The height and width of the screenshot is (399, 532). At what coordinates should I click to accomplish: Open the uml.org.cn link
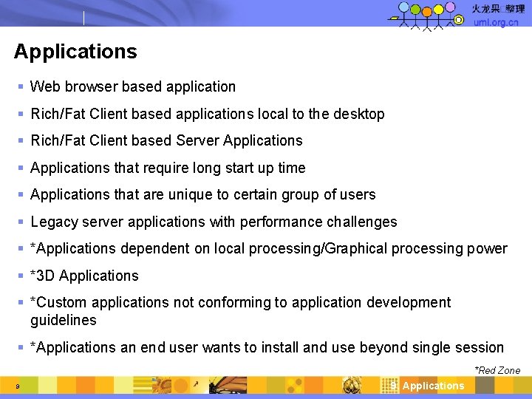[496, 22]
